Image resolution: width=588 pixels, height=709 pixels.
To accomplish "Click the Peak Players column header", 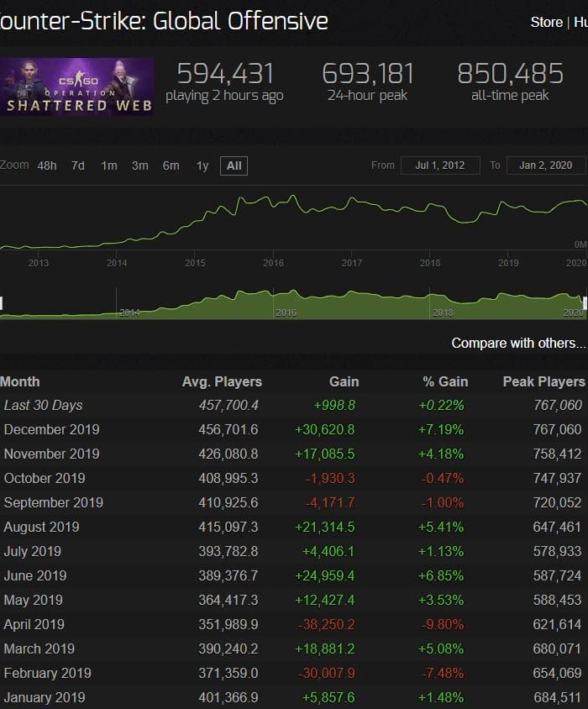I will coord(543,381).
